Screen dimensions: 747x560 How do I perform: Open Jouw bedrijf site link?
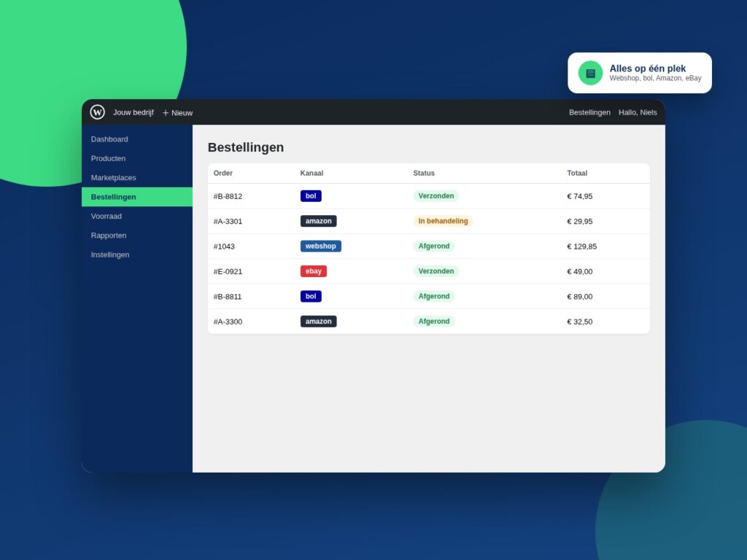(133, 112)
